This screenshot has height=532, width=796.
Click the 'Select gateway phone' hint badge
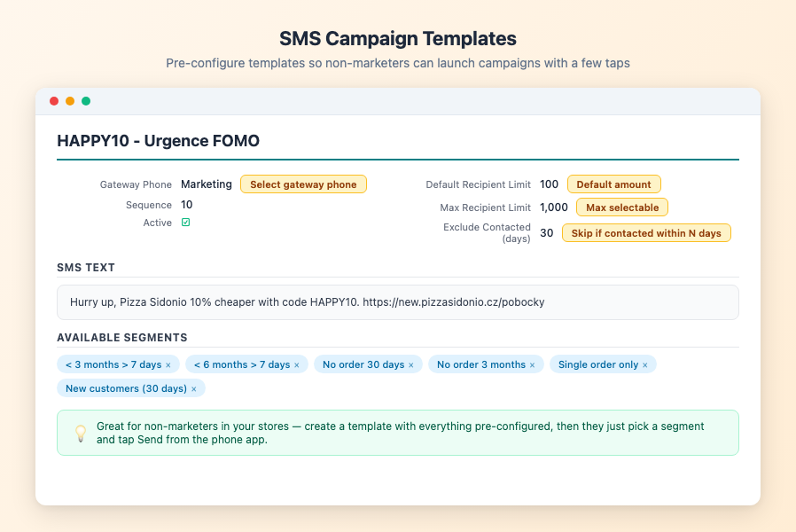click(303, 184)
